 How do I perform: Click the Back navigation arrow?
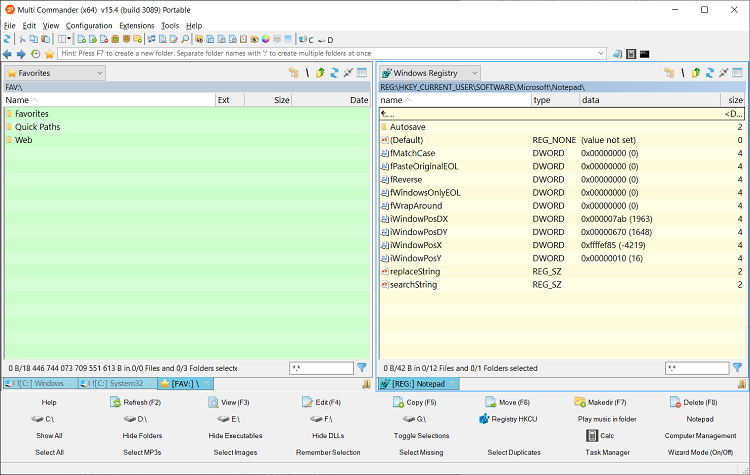tap(8, 54)
